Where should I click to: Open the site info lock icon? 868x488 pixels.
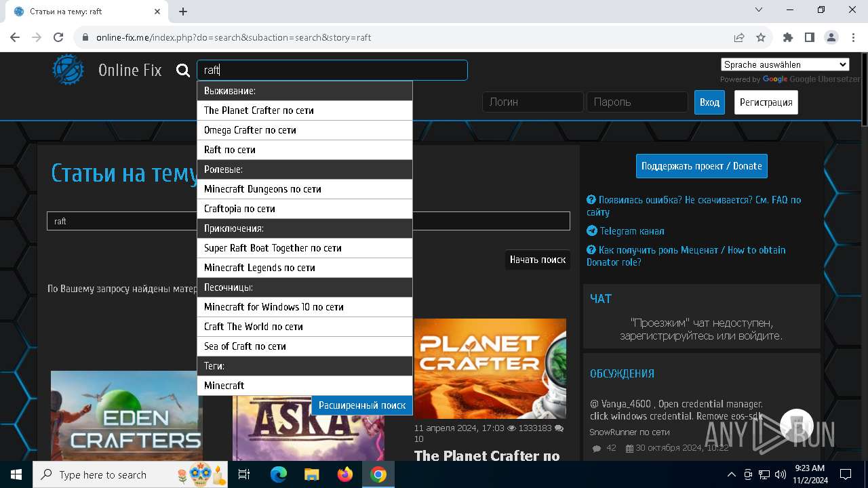pyautogui.click(x=85, y=37)
